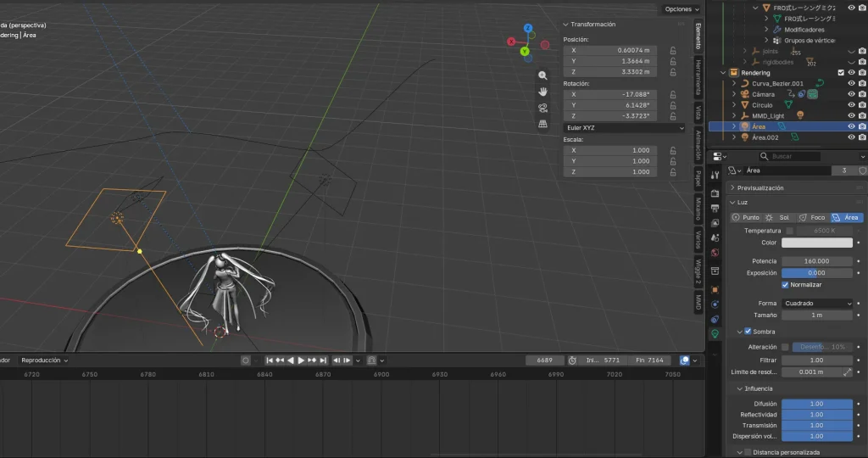Jump to the timeline start frame
Screen dimensions: 868x458
pos(270,360)
